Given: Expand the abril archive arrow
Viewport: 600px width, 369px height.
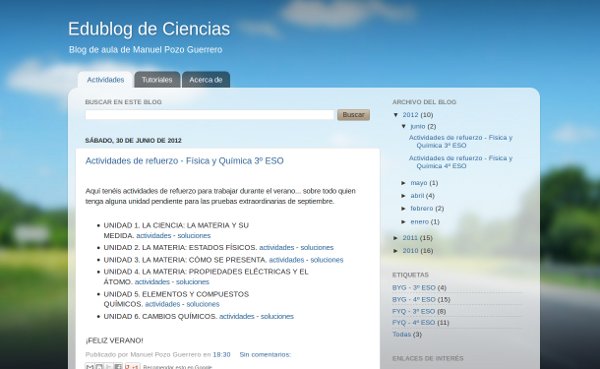Looking at the screenshot, I should pyautogui.click(x=404, y=196).
